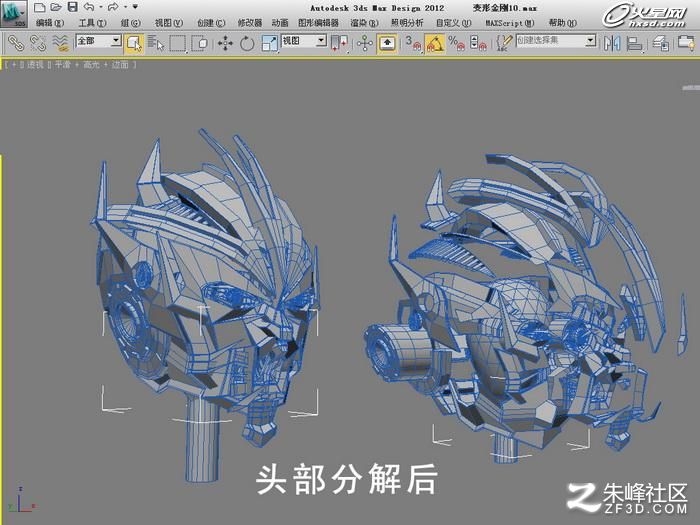Open the 帮助(H) menu
Screen dimensions: 700x525
click(x=562, y=23)
